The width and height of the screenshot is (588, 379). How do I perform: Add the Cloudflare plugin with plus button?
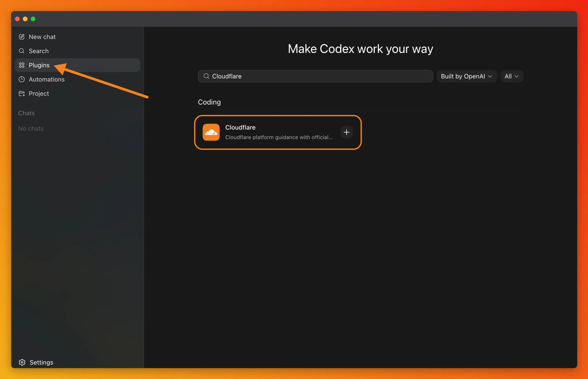[346, 132]
